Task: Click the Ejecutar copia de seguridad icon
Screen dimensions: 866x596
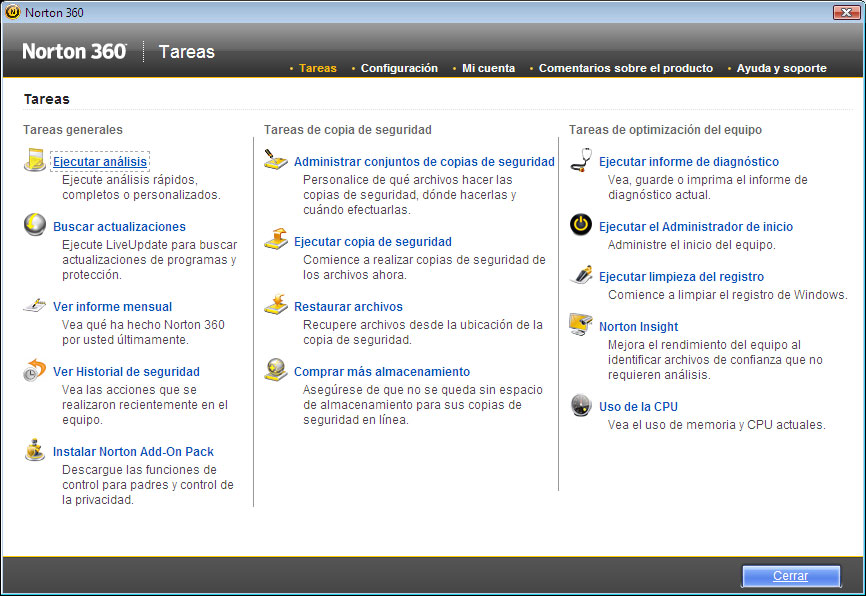Action: [x=276, y=240]
